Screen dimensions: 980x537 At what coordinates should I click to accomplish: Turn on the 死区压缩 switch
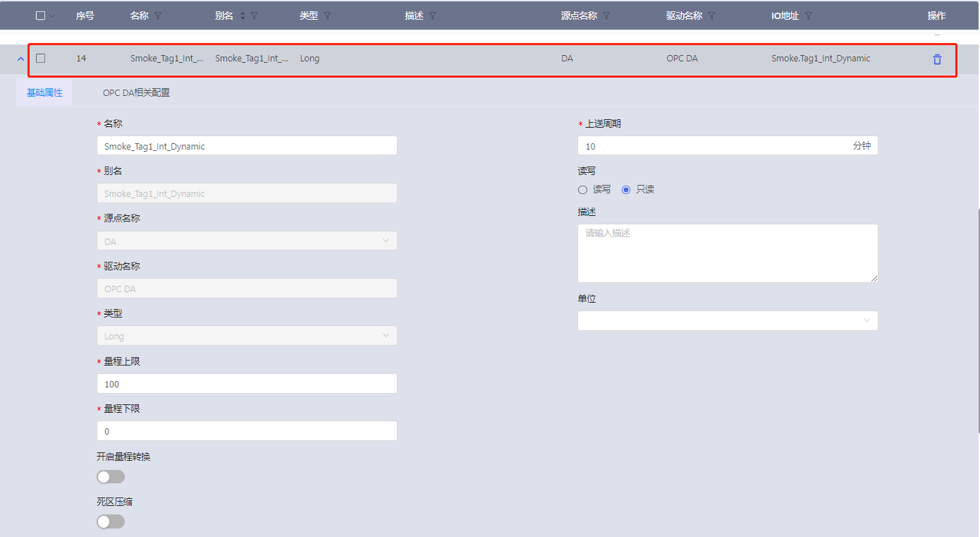point(111,521)
